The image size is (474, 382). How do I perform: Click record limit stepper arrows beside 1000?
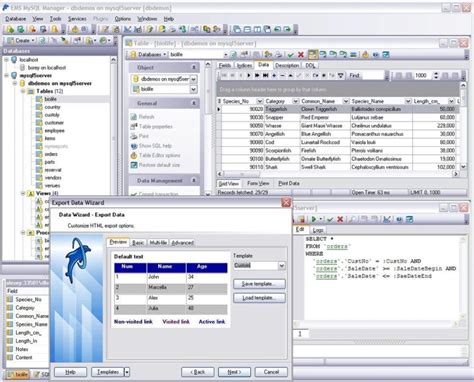tap(436, 76)
